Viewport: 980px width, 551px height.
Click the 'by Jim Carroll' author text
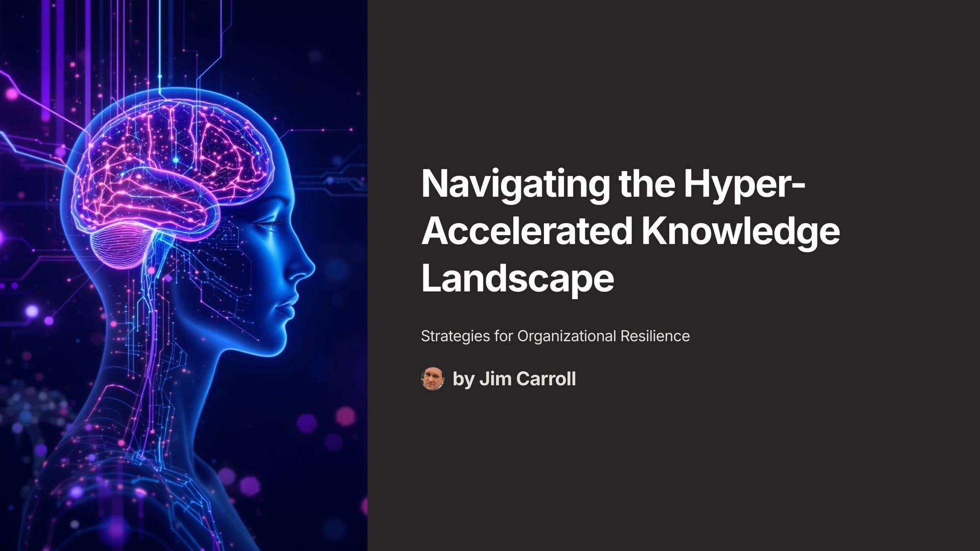tap(514, 379)
